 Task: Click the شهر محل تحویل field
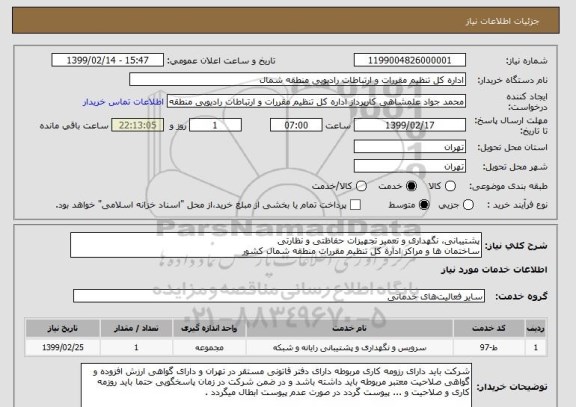(x=410, y=166)
